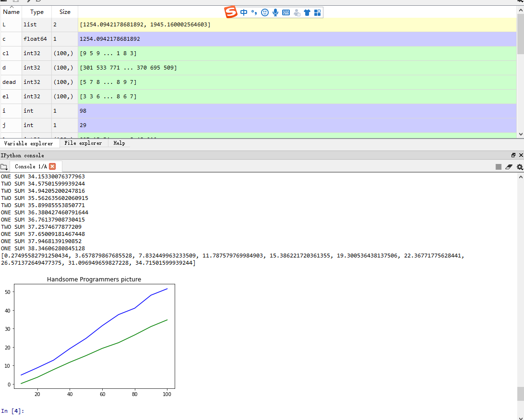Screen dimensions: 524x420
Task: Select the value cell '[301 533 771 ... 370 695 509]'
Action: pyautogui.click(x=297, y=68)
